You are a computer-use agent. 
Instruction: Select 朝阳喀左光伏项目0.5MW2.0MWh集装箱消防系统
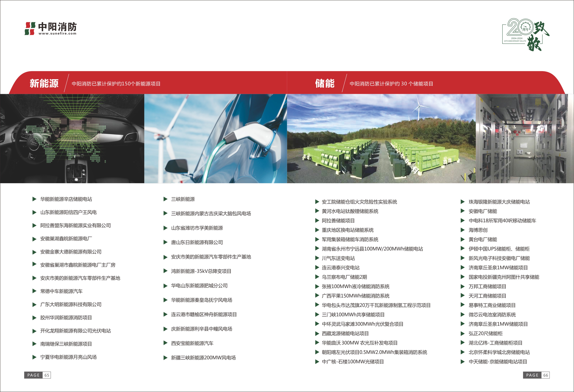(x=375, y=352)
